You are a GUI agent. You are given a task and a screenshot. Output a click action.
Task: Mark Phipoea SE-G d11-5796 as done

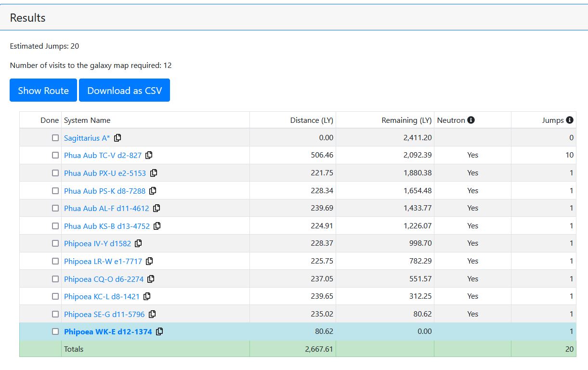click(x=55, y=314)
